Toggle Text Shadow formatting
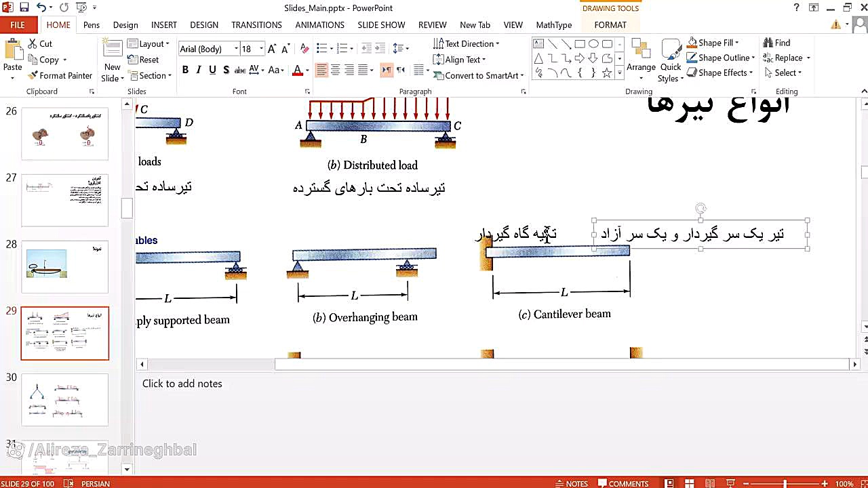 tap(226, 70)
